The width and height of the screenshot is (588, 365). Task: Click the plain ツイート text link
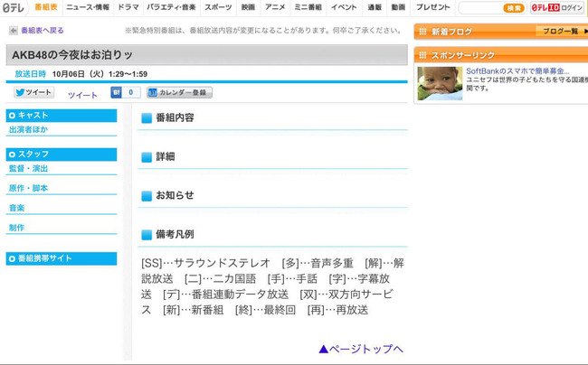[82, 95]
